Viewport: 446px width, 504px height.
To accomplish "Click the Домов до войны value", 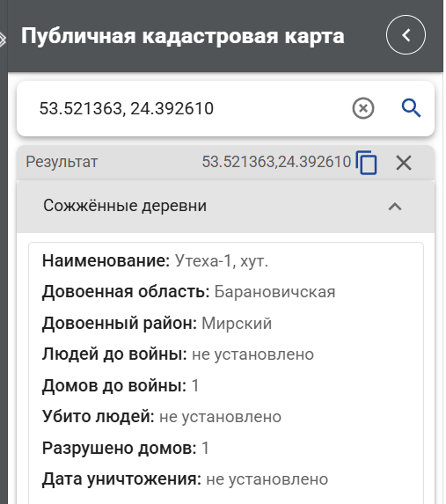I will [195, 385].
